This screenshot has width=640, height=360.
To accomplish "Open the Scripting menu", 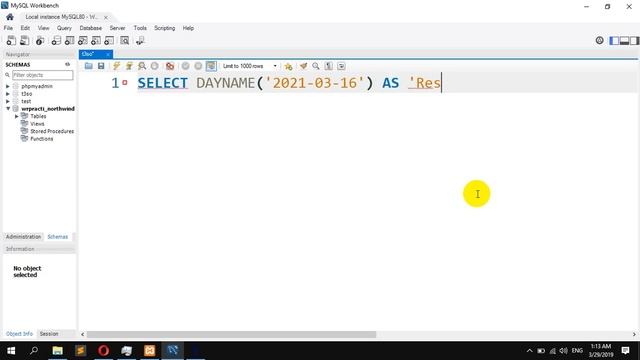I will point(164,28).
